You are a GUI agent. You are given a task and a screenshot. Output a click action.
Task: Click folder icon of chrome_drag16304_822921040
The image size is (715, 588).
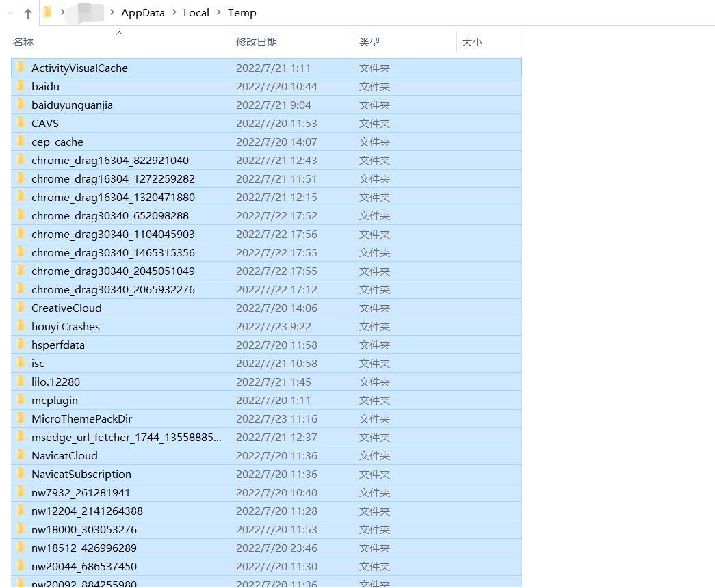tap(21, 159)
